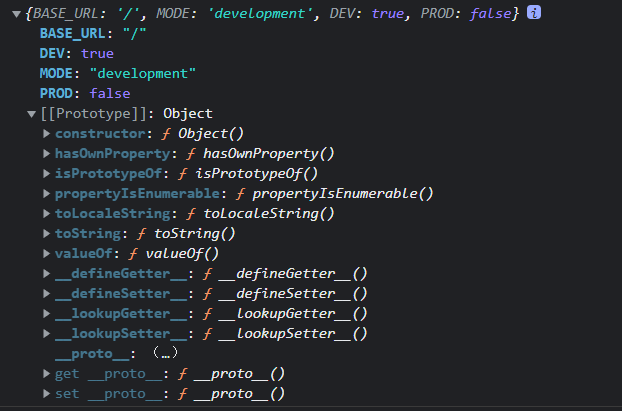Image resolution: width=622 pixels, height=411 pixels.
Task: Expand the valueOf function entry
Action: (x=47, y=254)
